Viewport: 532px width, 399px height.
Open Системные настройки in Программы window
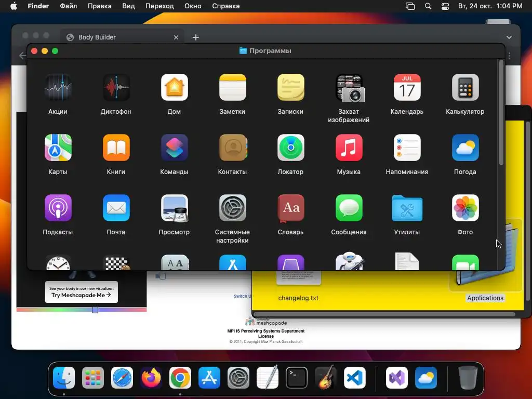[232, 208]
